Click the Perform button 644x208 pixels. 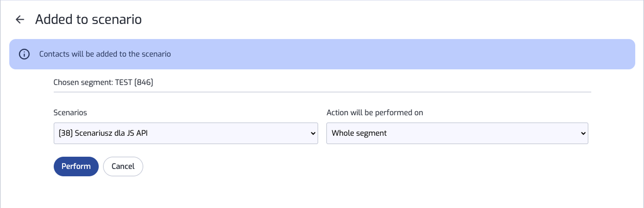click(76, 166)
